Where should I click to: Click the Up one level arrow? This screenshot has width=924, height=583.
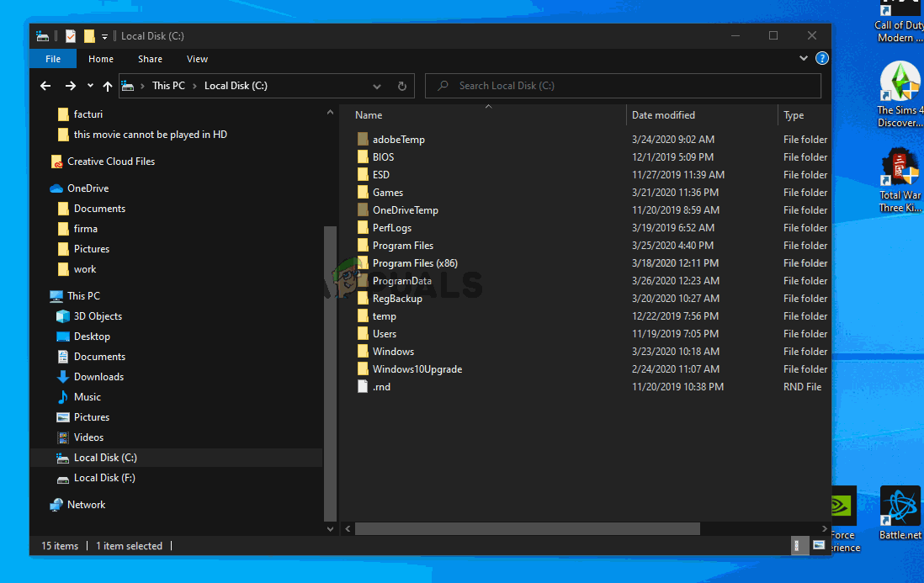pos(107,86)
